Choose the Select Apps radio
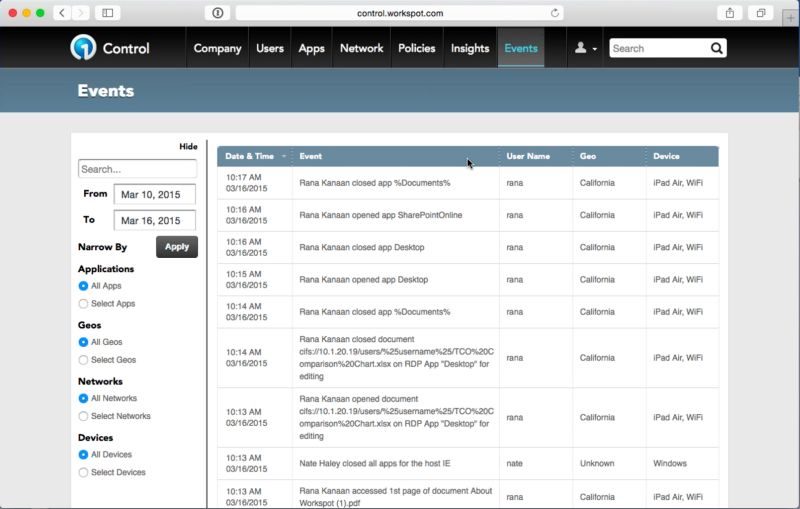The width and height of the screenshot is (800, 509). point(83,304)
